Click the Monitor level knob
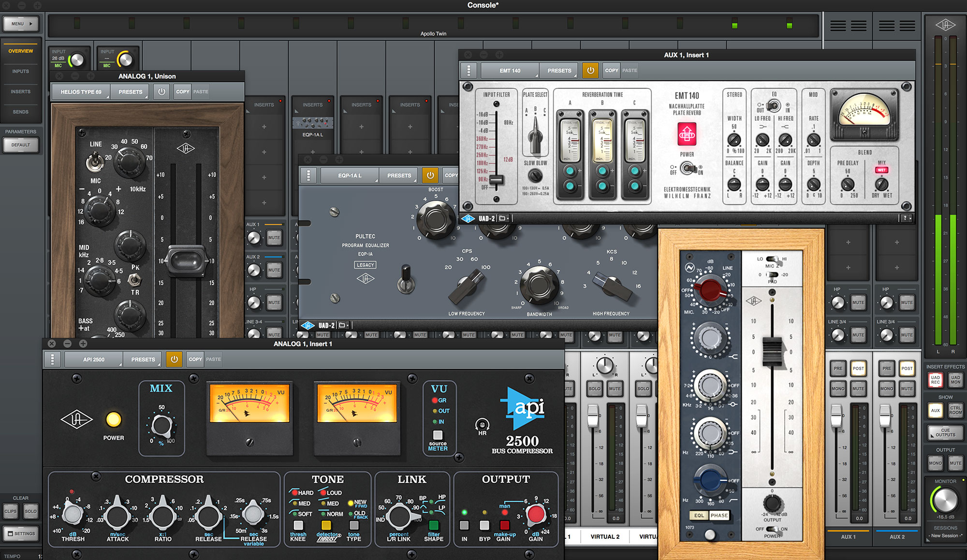Viewport: 967px width, 560px height. coord(945,501)
